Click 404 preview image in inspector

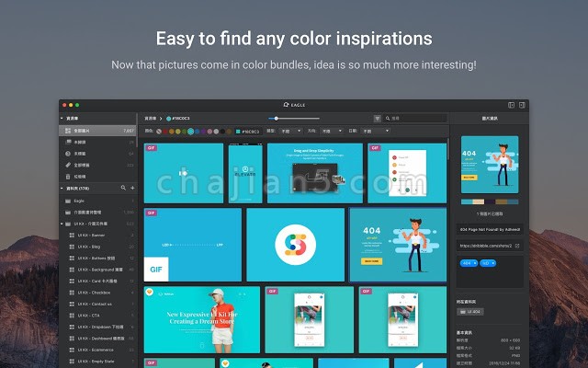pyautogui.click(x=490, y=165)
